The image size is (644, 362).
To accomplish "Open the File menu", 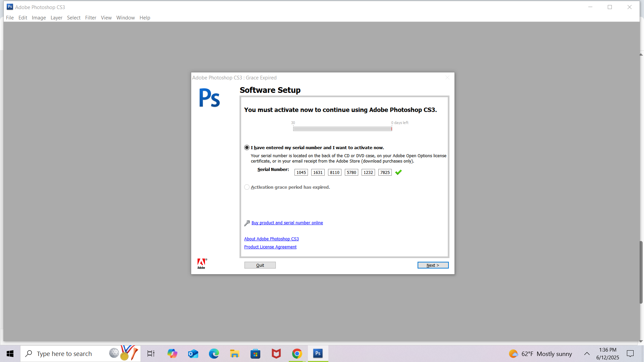I will pos(10,18).
